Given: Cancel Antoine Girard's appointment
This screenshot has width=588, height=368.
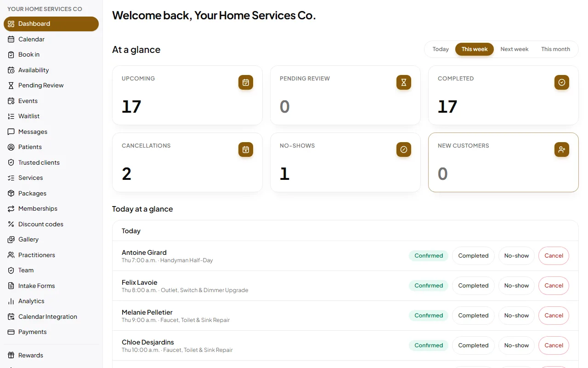Looking at the screenshot, I should click(x=554, y=256).
